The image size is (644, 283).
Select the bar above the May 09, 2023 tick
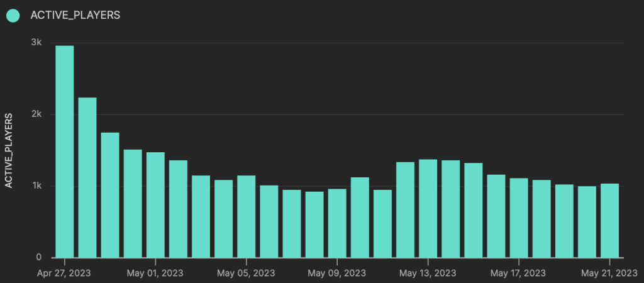click(337, 223)
